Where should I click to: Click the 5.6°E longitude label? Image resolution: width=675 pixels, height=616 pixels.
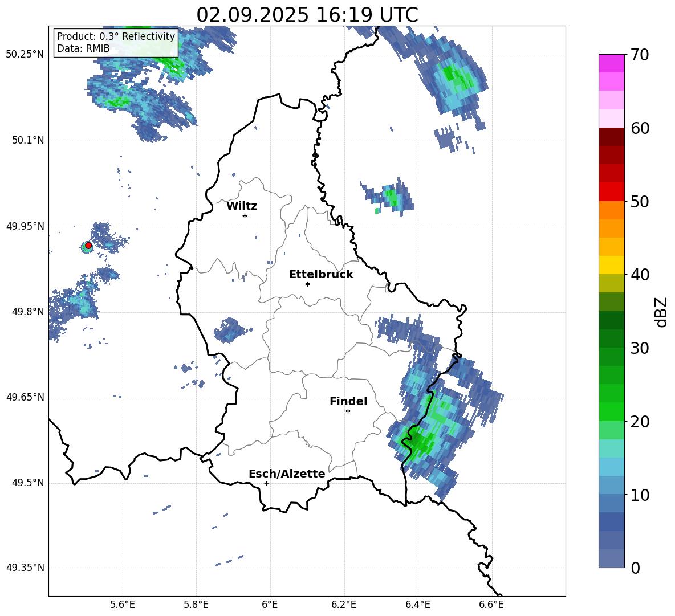coord(123,605)
